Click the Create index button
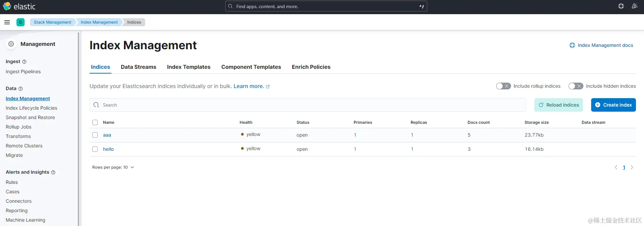The width and height of the screenshot is (644, 226). pos(613,105)
